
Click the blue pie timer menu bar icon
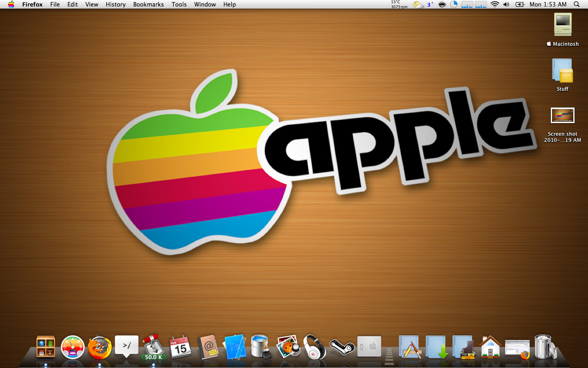pos(454,4)
